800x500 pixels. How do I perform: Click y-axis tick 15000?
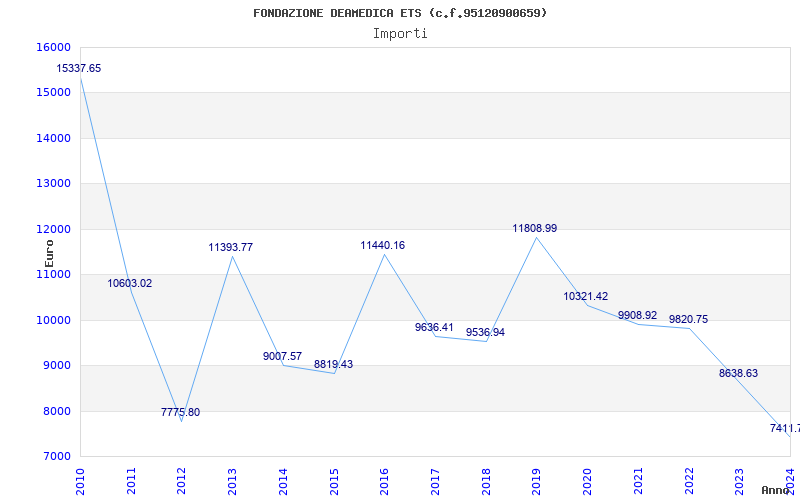tap(54, 93)
